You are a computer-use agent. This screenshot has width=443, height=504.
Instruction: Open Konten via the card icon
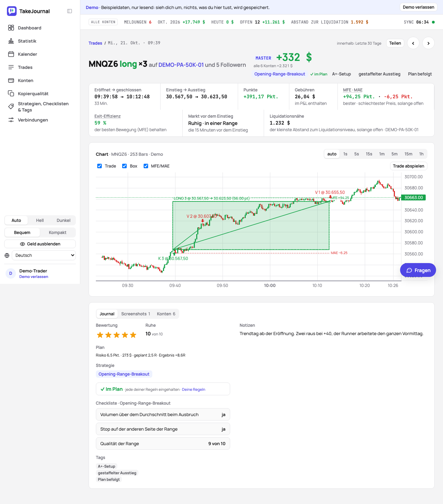pyautogui.click(x=11, y=80)
